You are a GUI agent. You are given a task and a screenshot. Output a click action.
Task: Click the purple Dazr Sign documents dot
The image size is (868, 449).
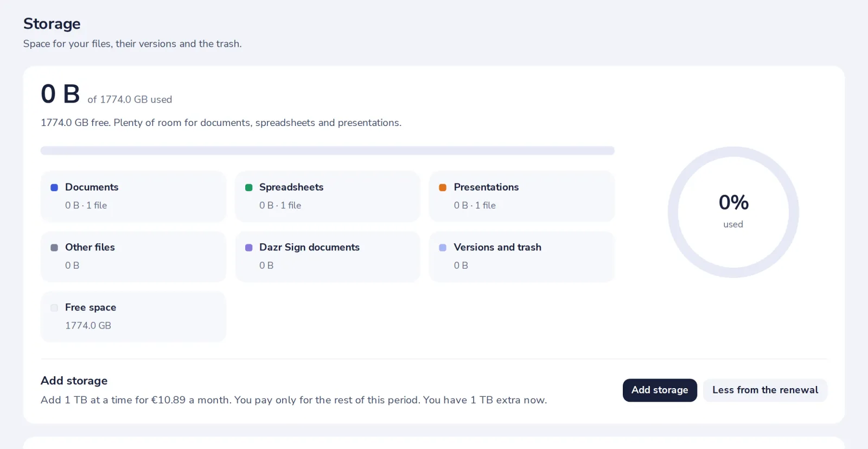click(249, 248)
